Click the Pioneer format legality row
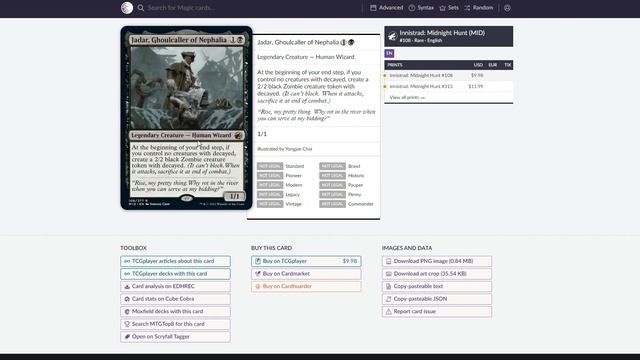Image resolution: width=640 pixels, height=360 pixels. pos(280,176)
